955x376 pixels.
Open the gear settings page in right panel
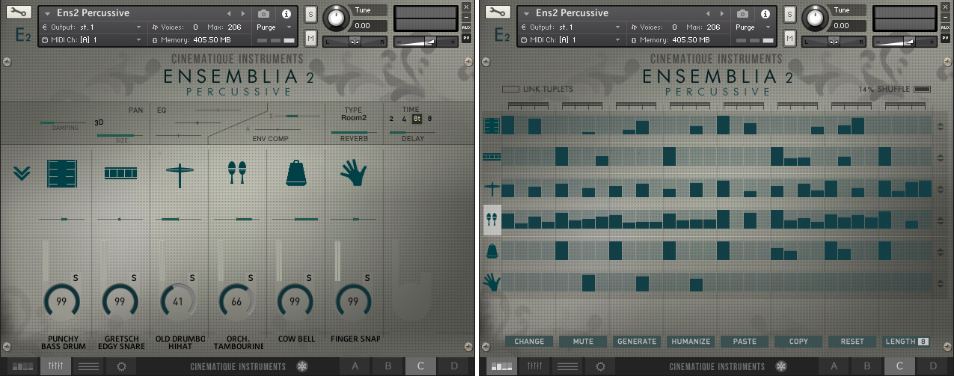pyautogui.click(x=601, y=366)
